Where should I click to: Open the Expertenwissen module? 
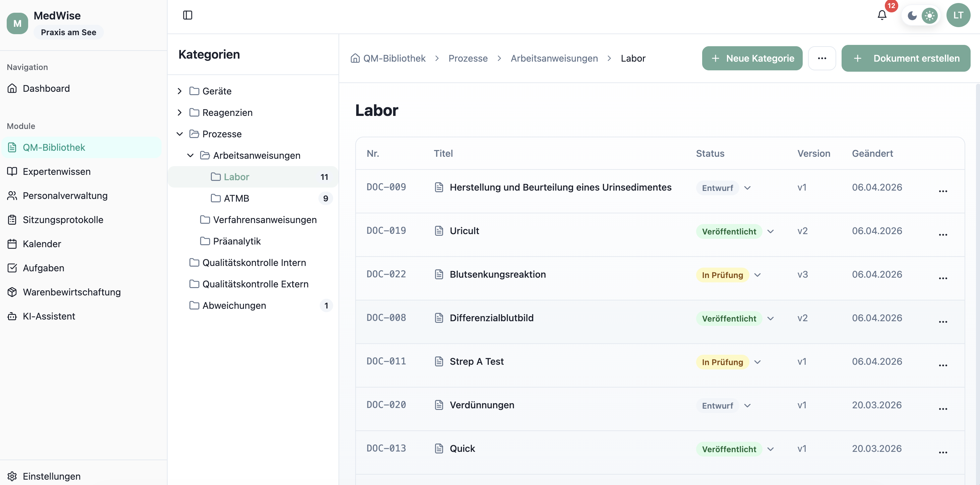click(56, 171)
